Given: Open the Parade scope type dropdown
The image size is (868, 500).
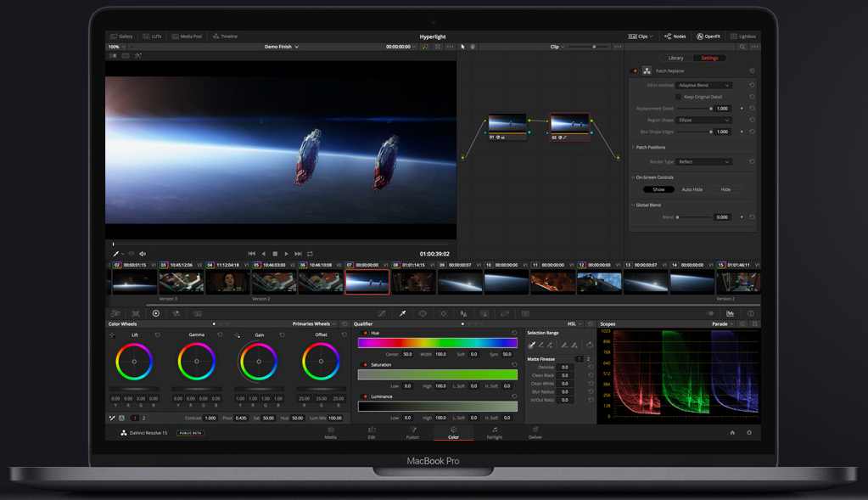Looking at the screenshot, I should pos(722,324).
